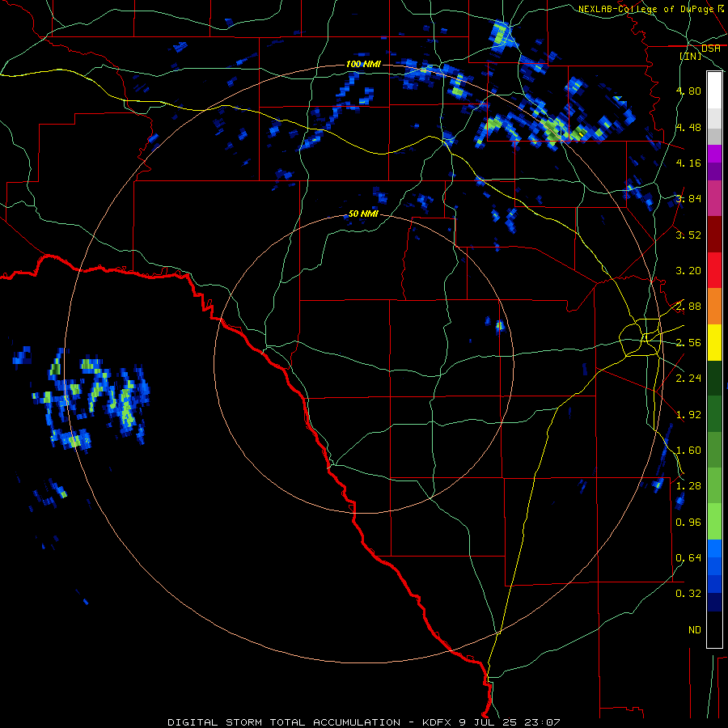Click the dark red swatch in the color scale
728x728 pixels.
click(x=714, y=235)
